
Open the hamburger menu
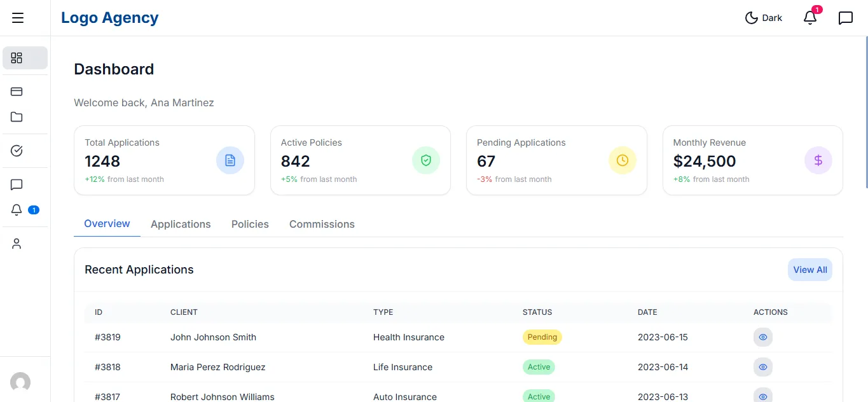pyautogui.click(x=18, y=18)
